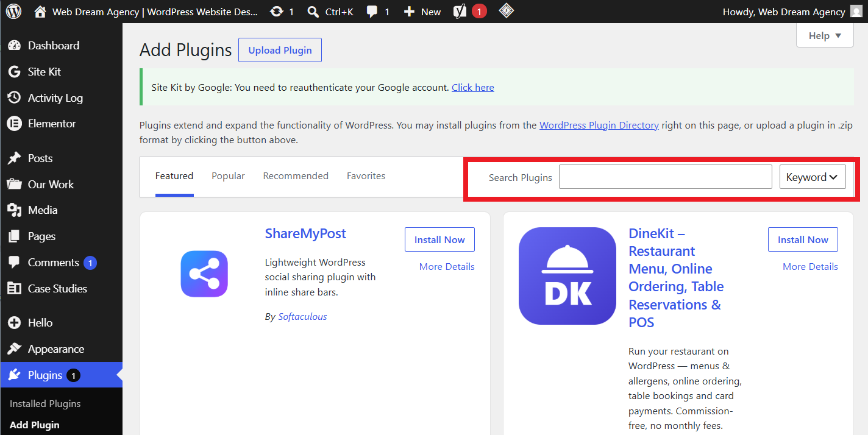Click the Media menu label in sidebar
The image size is (868, 435).
[43, 210]
